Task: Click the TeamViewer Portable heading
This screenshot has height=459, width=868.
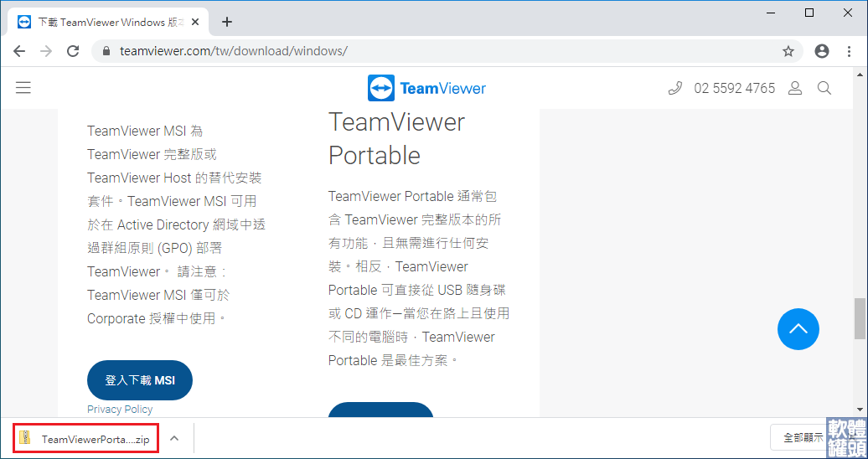Action: (x=396, y=138)
